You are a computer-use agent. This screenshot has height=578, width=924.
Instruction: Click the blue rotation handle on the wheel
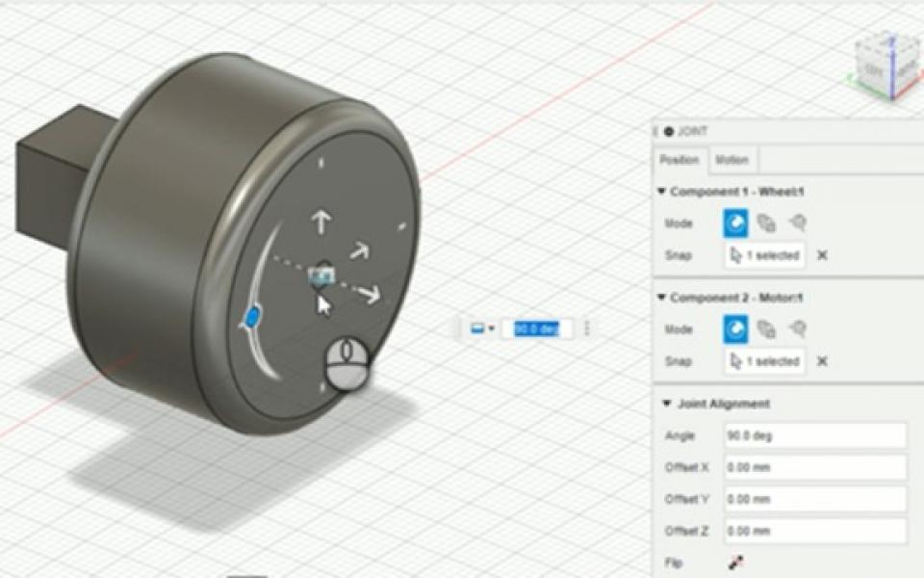click(253, 317)
